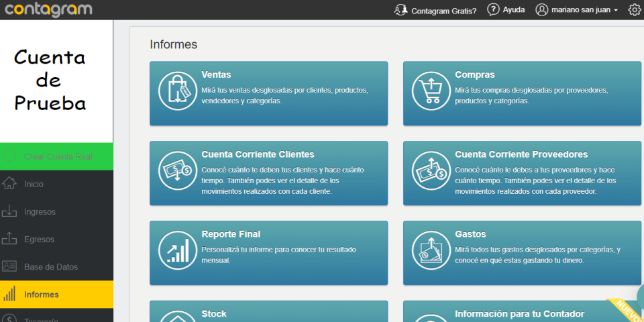The image size is (644, 322).
Task: Click the Inicio house icon
Action: coord(9,184)
